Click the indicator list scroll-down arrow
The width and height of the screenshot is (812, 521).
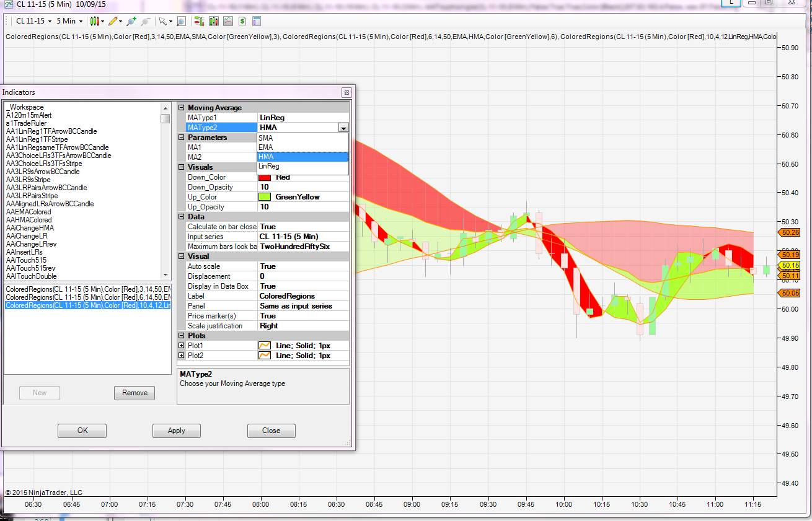165,276
